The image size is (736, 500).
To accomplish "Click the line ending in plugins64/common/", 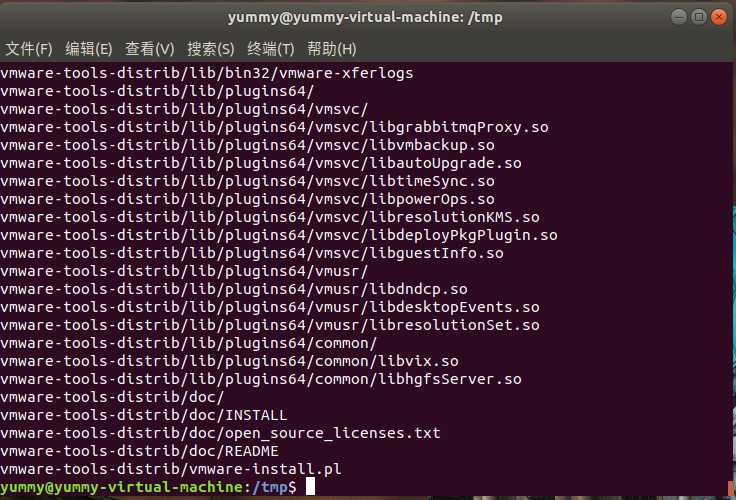I will click(188, 343).
